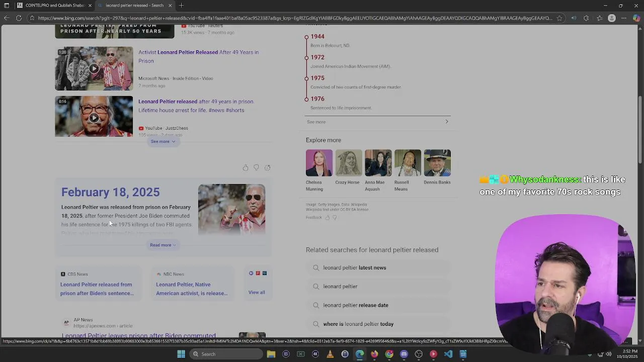The image size is (644, 362).
Task: Bookmark this page with the star icon
Action: coord(559,18)
